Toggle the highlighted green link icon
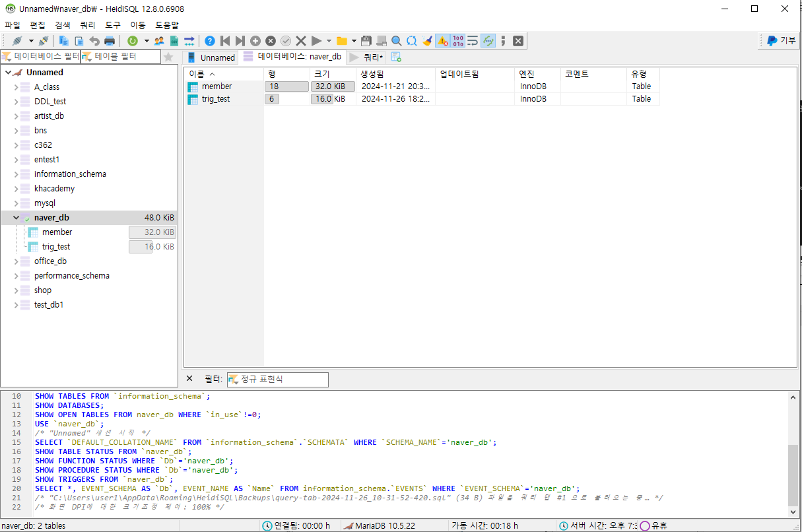Viewport: 802px width, 532px height. pyautogui.click(x=488, y=41)
